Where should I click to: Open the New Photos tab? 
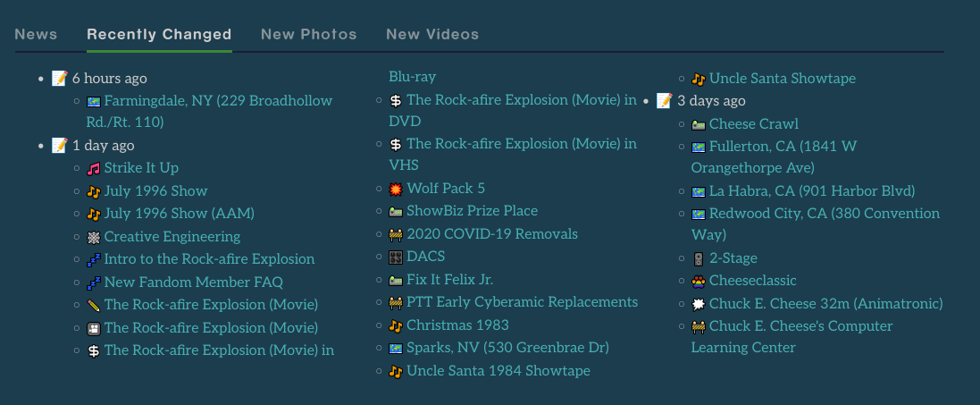pyautogui.click(x=308, y=35)
